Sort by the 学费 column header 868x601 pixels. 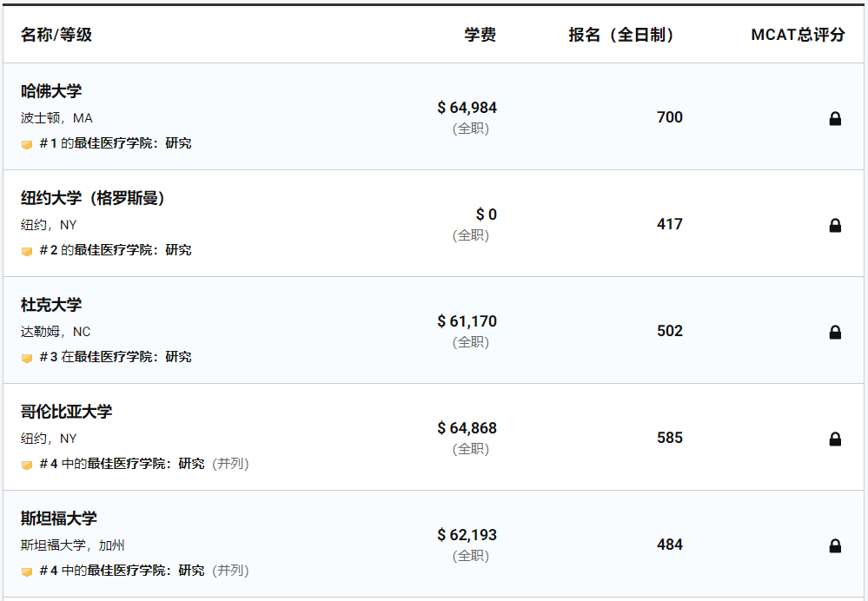(480, 35)
